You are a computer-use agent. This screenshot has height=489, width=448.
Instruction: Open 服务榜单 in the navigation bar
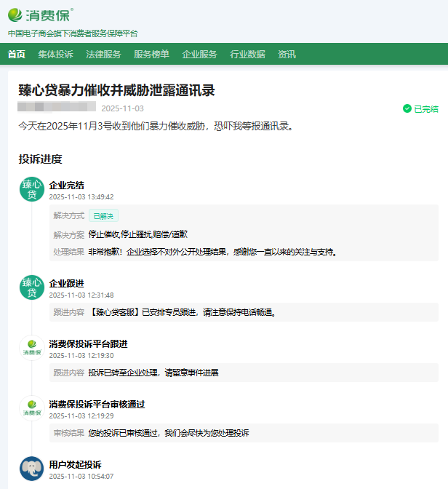coord(151,55)
